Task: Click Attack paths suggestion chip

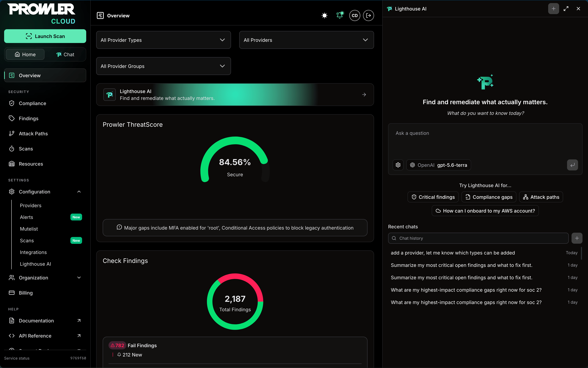Action: tap(541, 197)
